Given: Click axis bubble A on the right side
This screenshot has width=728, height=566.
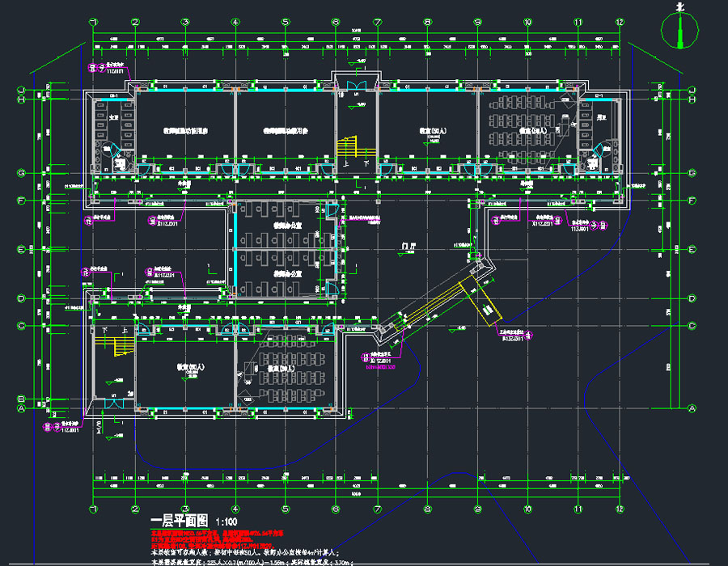Looking at the screenshot, I should point(692,408).
